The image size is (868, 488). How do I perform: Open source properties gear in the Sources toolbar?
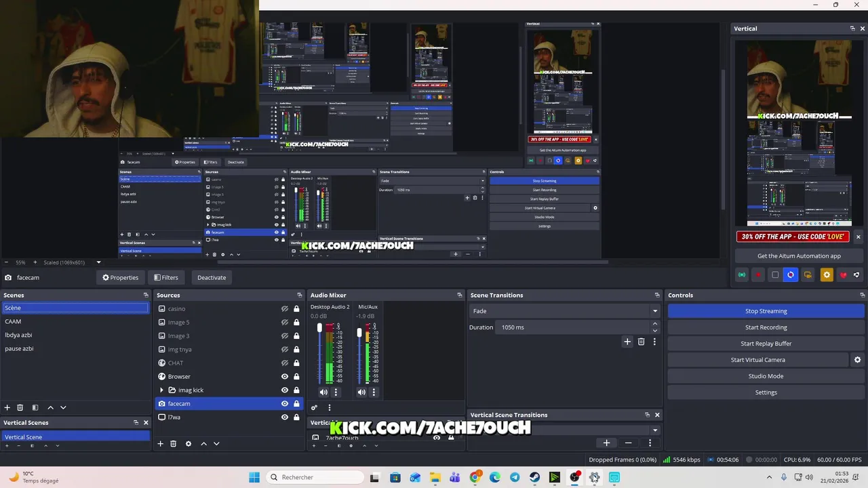coord(189,443)
